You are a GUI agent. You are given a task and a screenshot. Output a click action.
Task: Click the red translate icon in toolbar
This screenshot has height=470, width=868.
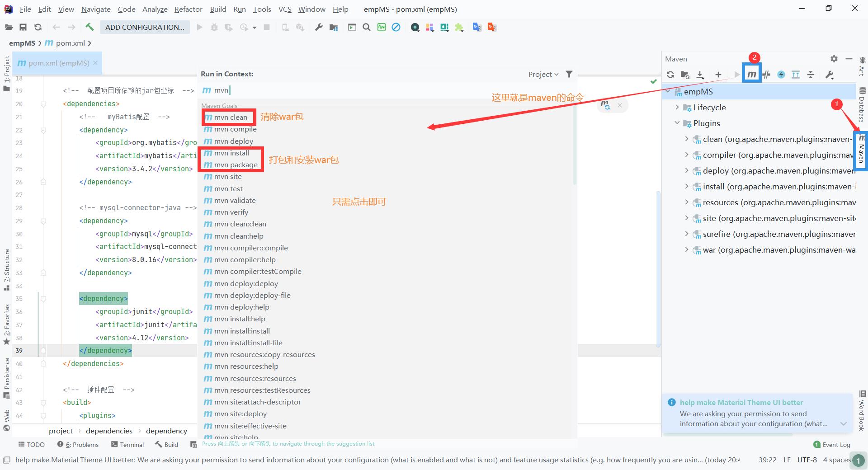click(x=492, y=27)
